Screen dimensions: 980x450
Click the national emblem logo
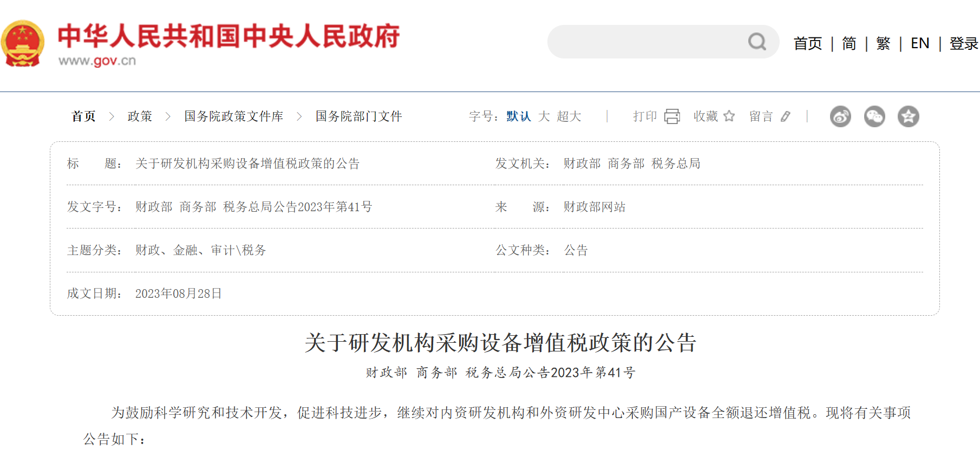coord(22,43)
